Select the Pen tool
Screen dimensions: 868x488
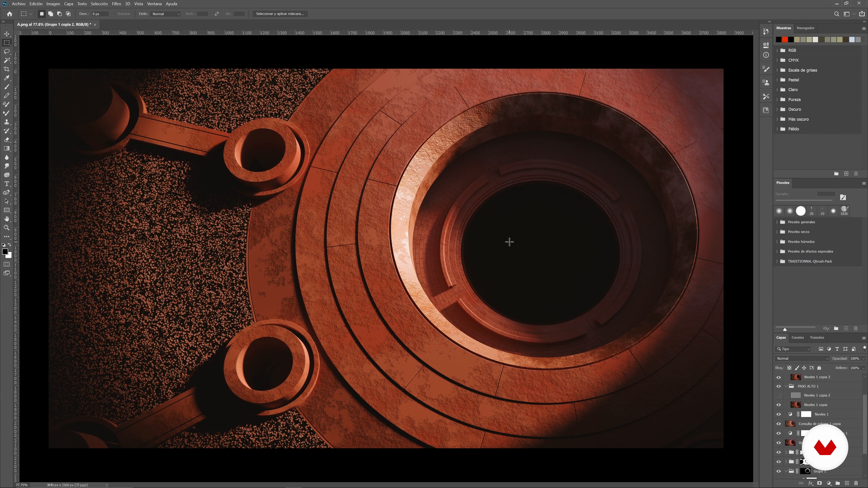coord(7,192)
